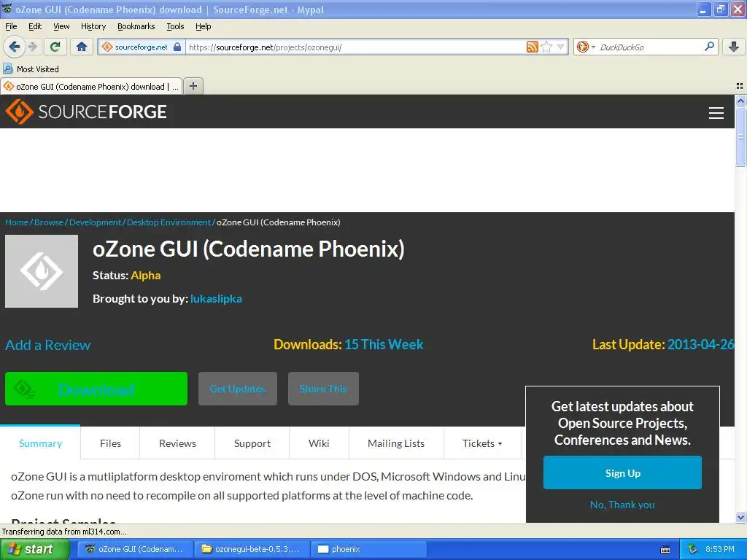Switch to the Support tab

252,443
